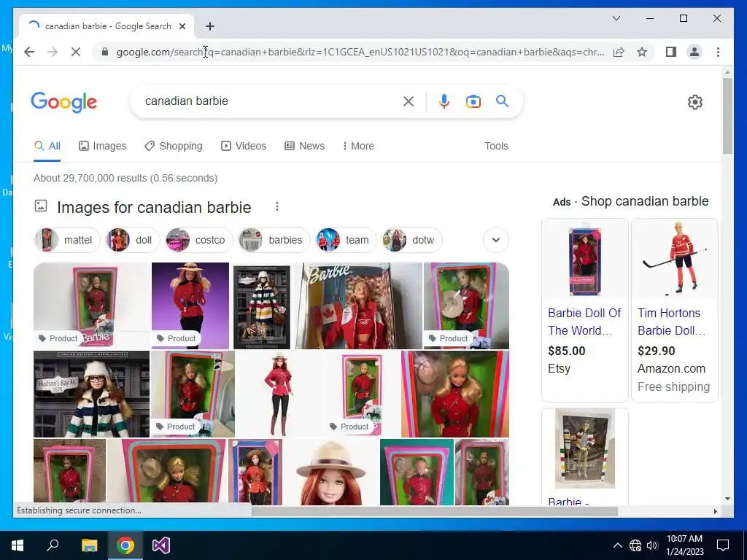The image size is (747, 560).
Task: Bookmark this tab with the star icon
Action: point(642,52)
